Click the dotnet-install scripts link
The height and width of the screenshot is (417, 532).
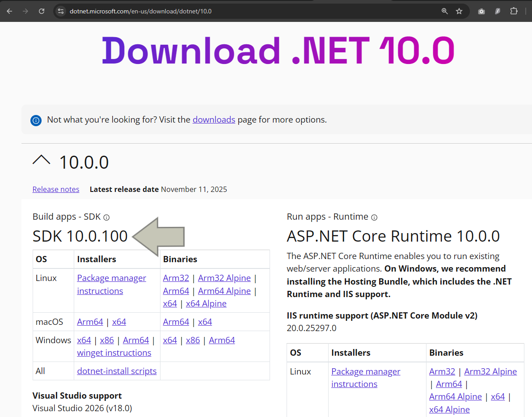click(117, 371)
